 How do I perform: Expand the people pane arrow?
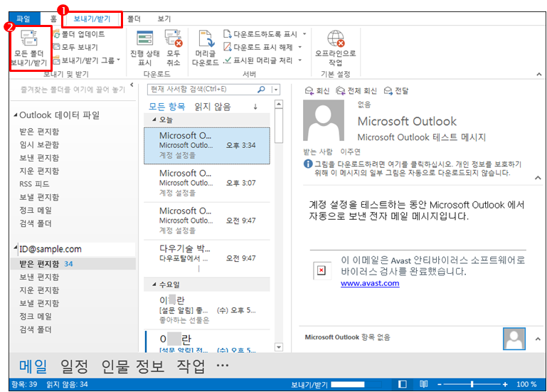pyautogui.click(x=538, y=339)
